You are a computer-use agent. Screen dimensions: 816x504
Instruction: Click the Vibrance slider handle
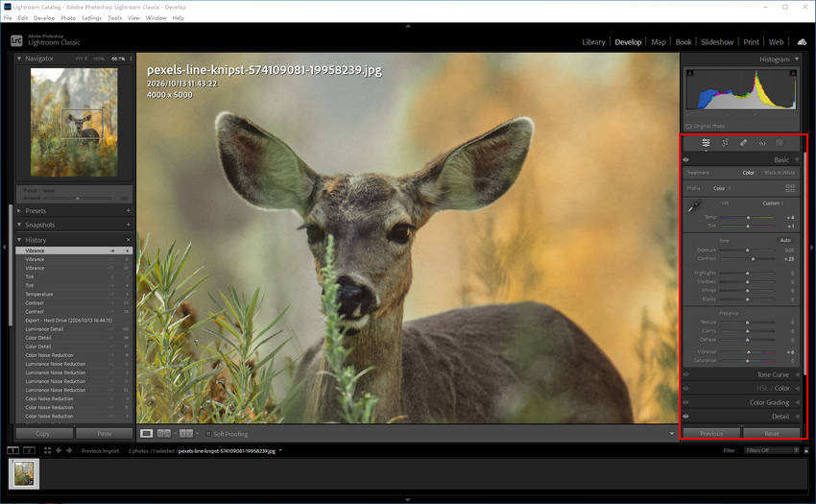pyautogui.click(x=749, y=352)
